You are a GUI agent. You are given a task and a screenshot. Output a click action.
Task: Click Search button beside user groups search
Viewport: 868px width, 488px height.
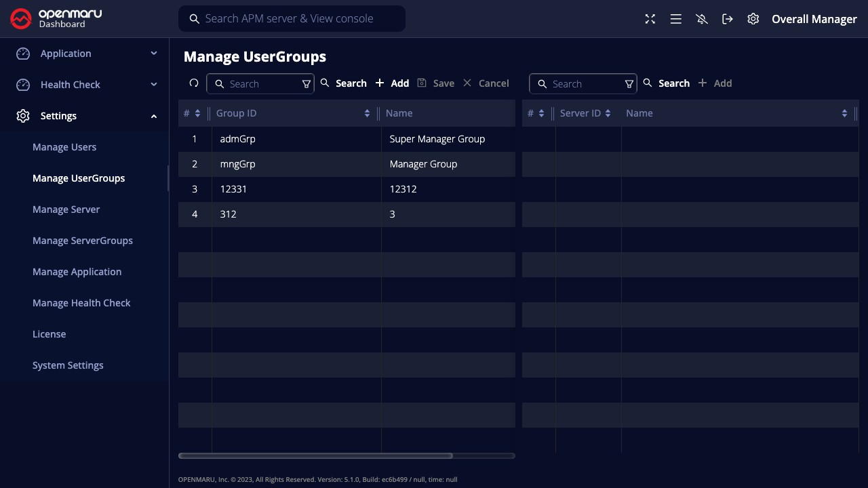click(x=344, y=83)
